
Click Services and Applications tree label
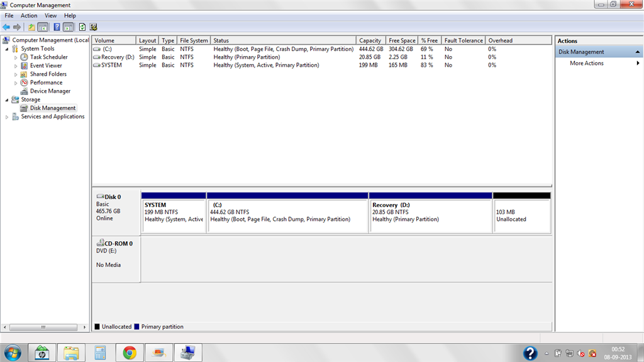tap(53, 116)
